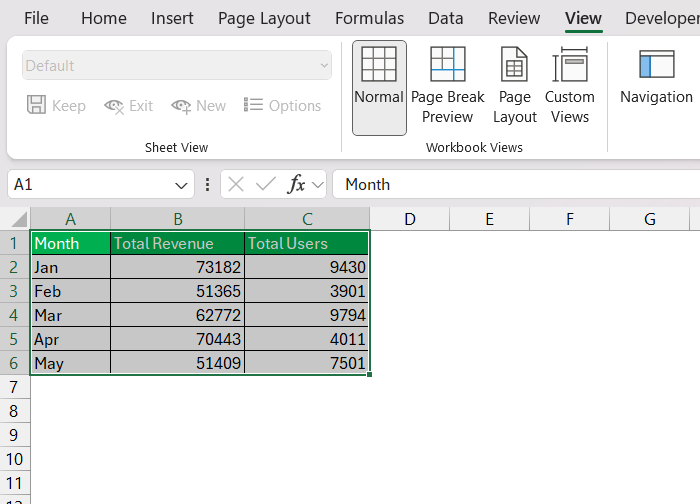Open the Developer tab

pos(662,18)
